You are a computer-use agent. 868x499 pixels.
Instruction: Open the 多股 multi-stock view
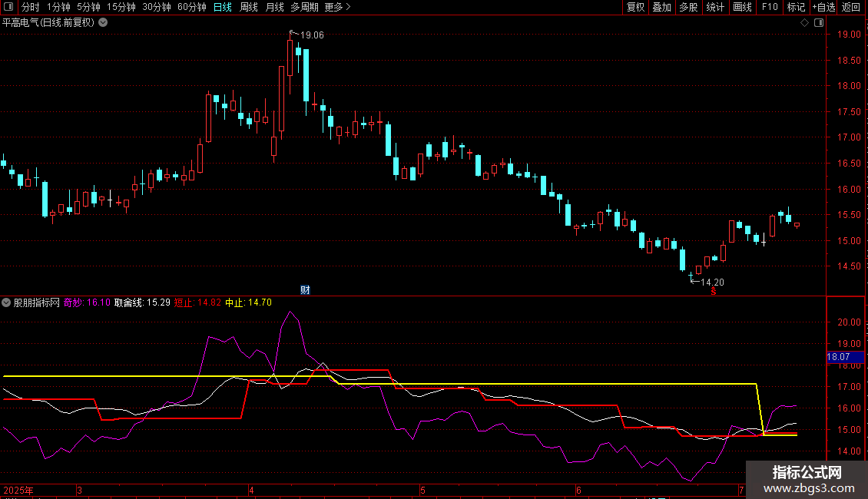(x=688, y=7)
